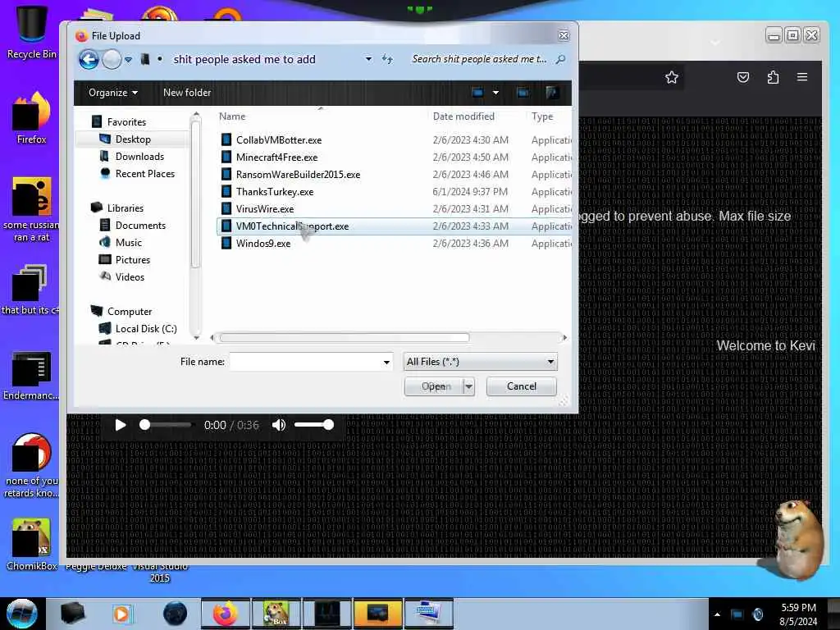Open the Organize menu
This screenshot has width=840, height=630.
(x=113, y=93)
